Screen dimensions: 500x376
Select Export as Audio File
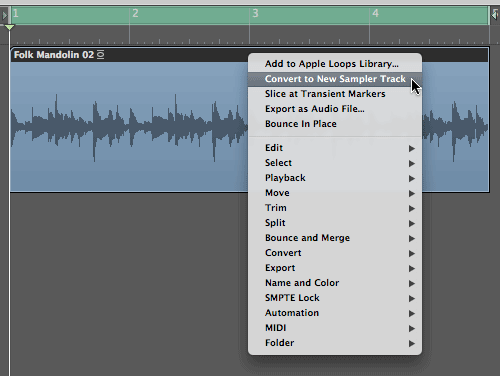pos(335,109)
